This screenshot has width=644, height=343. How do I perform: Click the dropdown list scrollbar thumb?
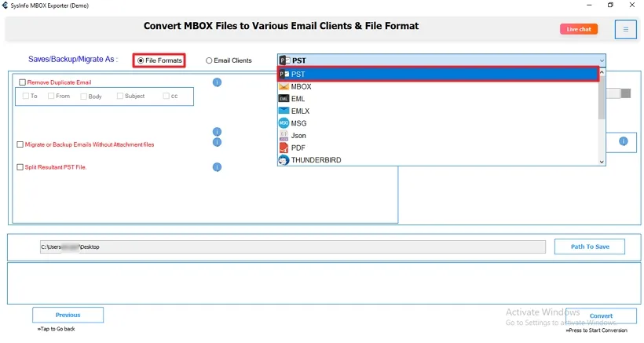tap(602, 97)
